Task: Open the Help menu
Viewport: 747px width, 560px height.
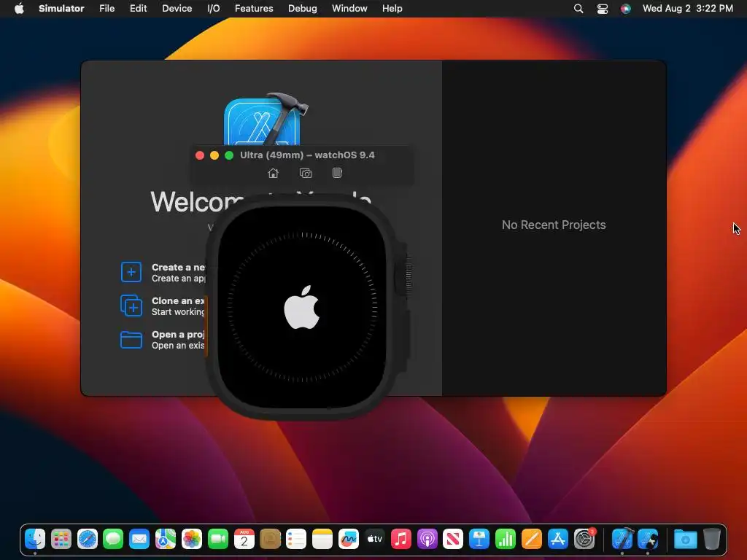Action: point(392,9)
